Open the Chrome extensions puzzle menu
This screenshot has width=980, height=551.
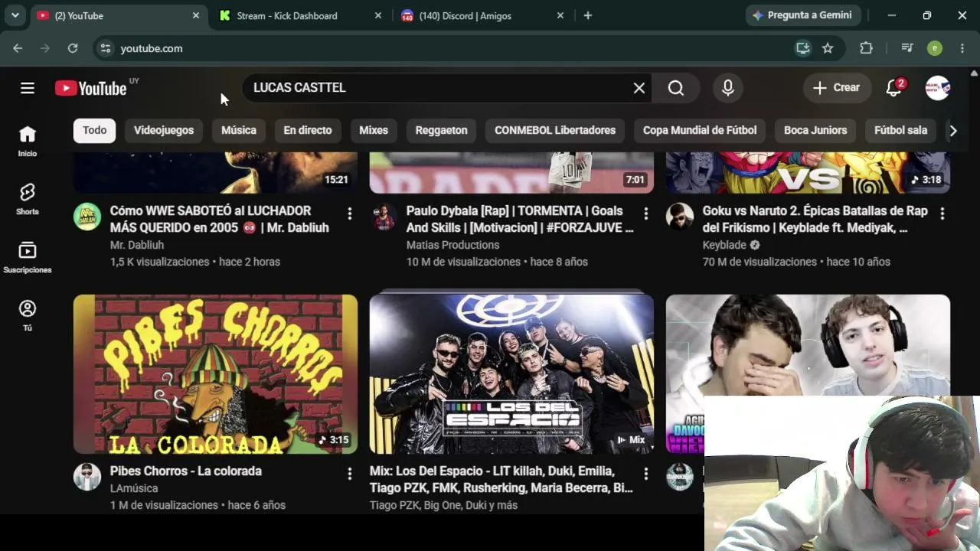coord(866,48)
